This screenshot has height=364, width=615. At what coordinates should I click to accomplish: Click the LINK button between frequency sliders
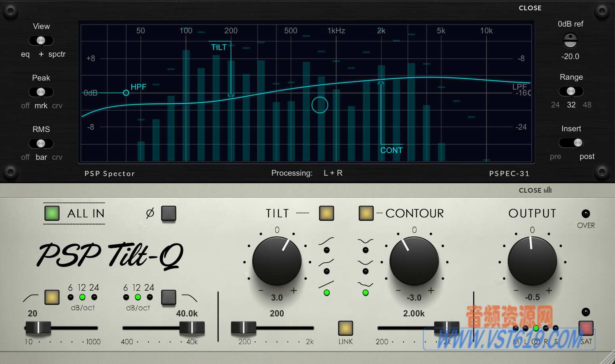click(x=345, y=328)
